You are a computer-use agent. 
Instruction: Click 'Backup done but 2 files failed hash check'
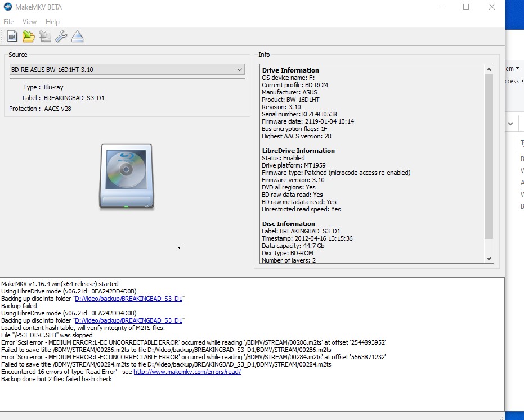56,379
